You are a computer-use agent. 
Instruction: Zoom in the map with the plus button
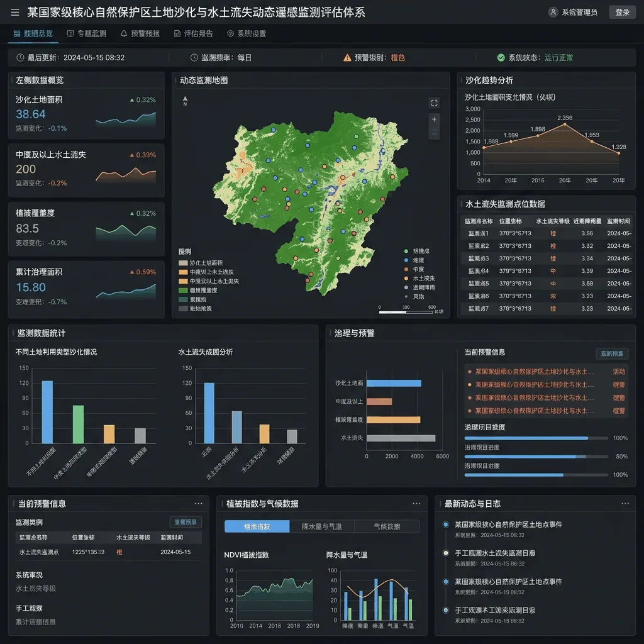pyautogui.click(x=434, y=119)
